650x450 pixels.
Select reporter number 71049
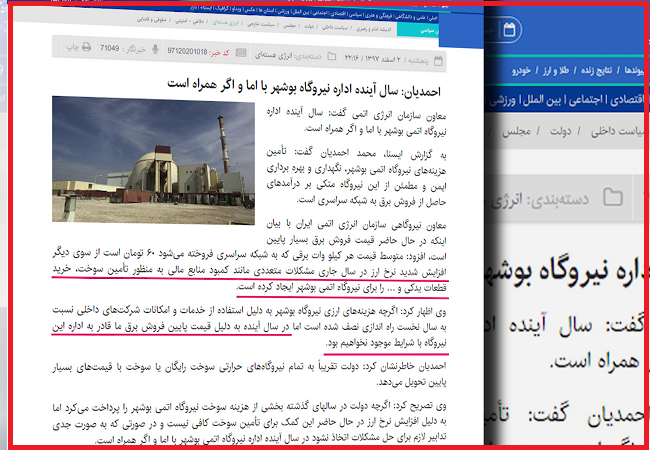click(x=109, y=48)
